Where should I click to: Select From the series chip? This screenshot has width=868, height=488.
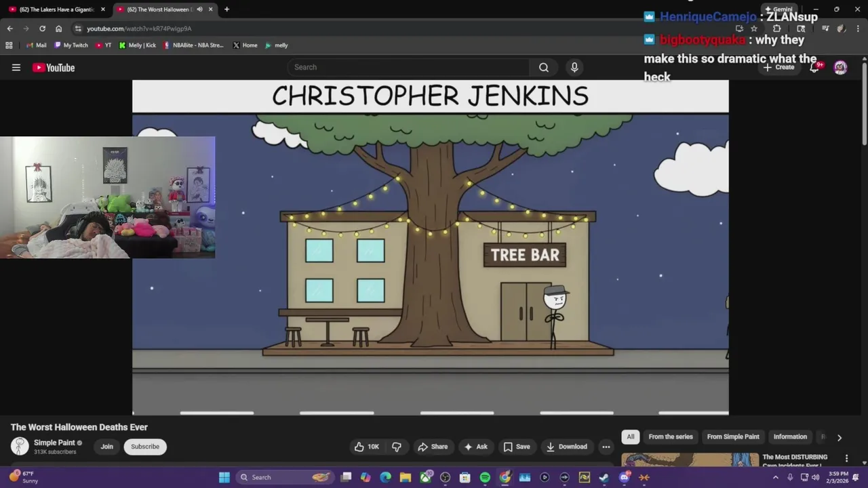[671, 437]
